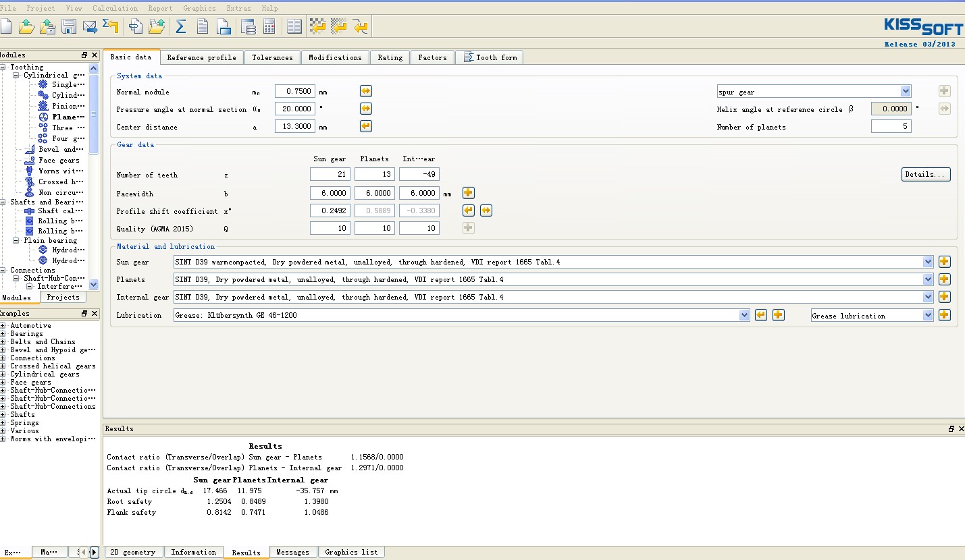Close the Modules panel
The height and width of the screenshot is (560, 965).
[x=95, y=55]
